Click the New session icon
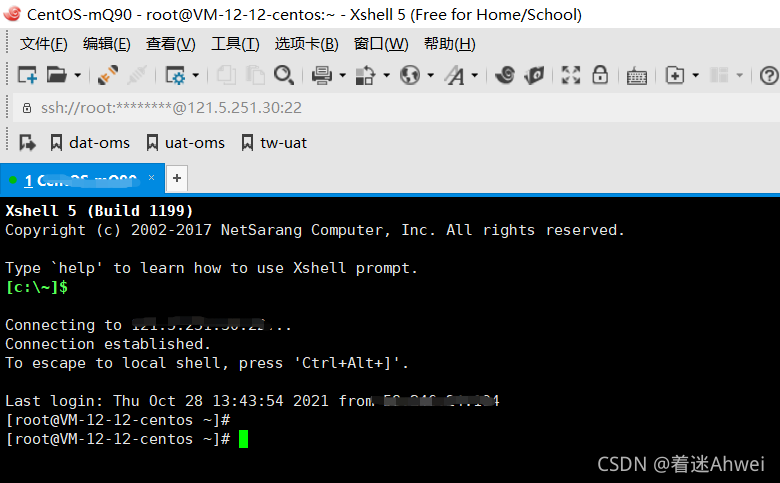This screenshot has width=780, height=483. point(27,76)
